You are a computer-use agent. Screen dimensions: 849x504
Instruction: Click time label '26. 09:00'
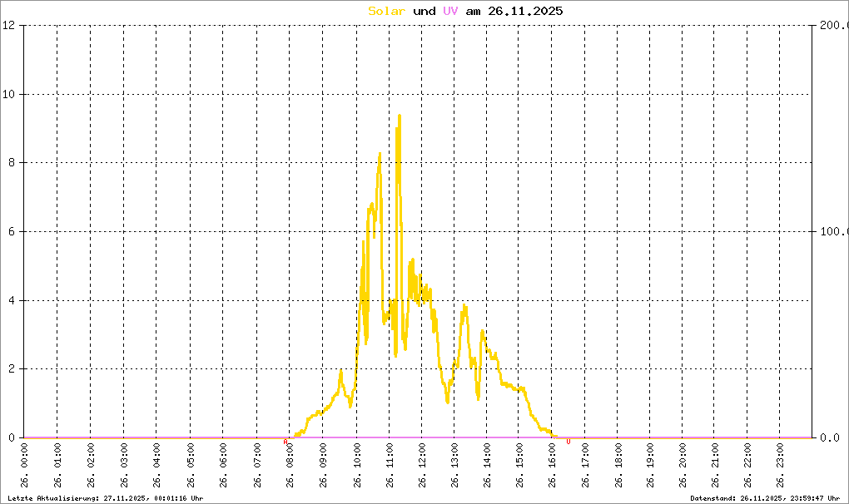coord(323,465)
